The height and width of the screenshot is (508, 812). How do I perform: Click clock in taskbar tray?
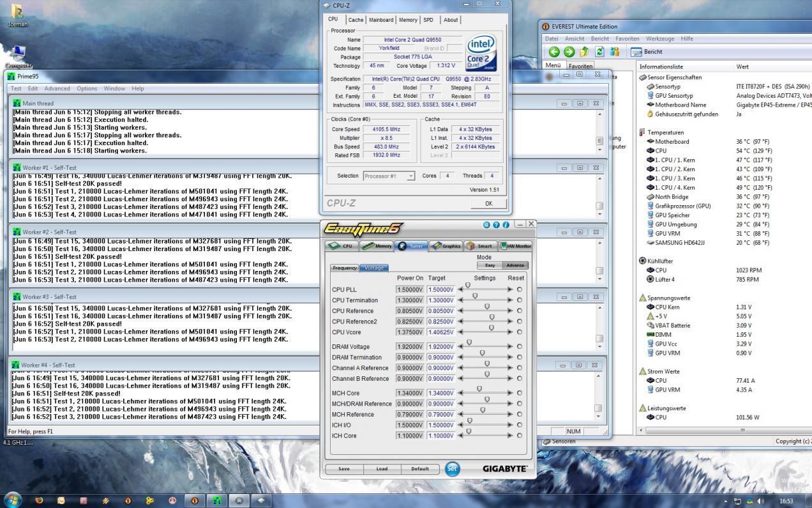(786, 502)
